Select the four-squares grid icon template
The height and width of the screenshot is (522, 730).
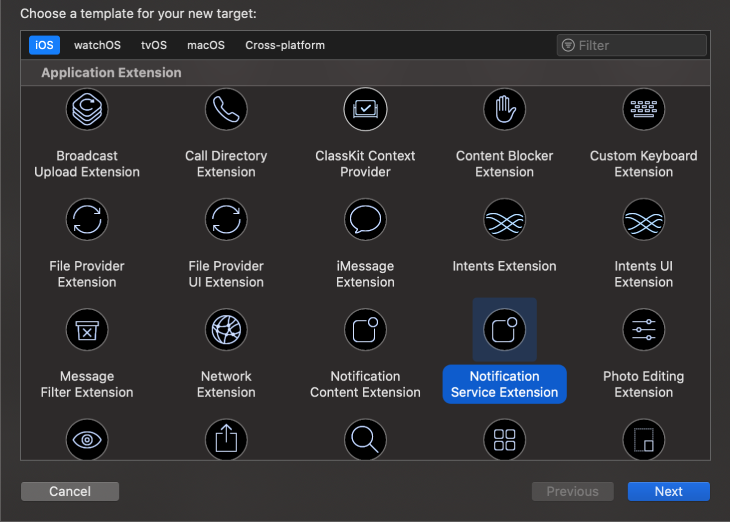click(505, 439)
